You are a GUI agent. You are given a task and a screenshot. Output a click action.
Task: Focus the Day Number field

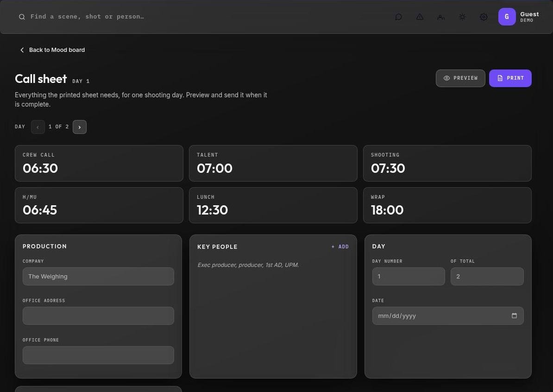[408, 276]
